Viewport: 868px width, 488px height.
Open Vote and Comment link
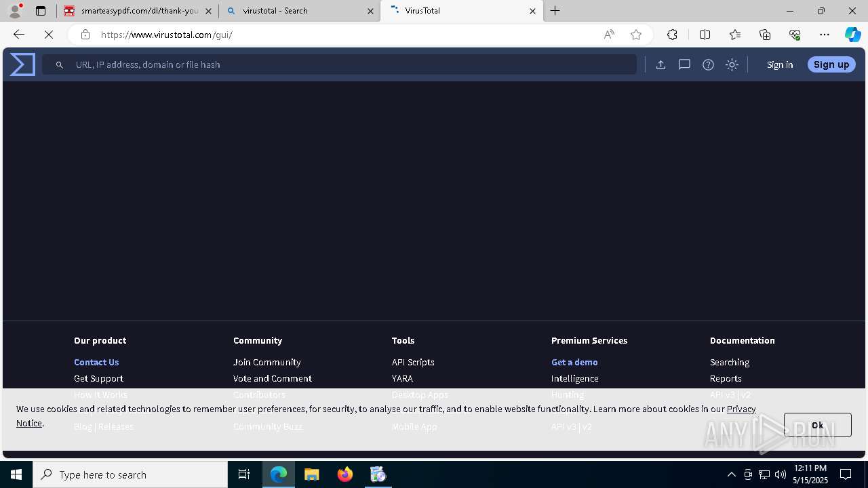(x=273, y=378)
